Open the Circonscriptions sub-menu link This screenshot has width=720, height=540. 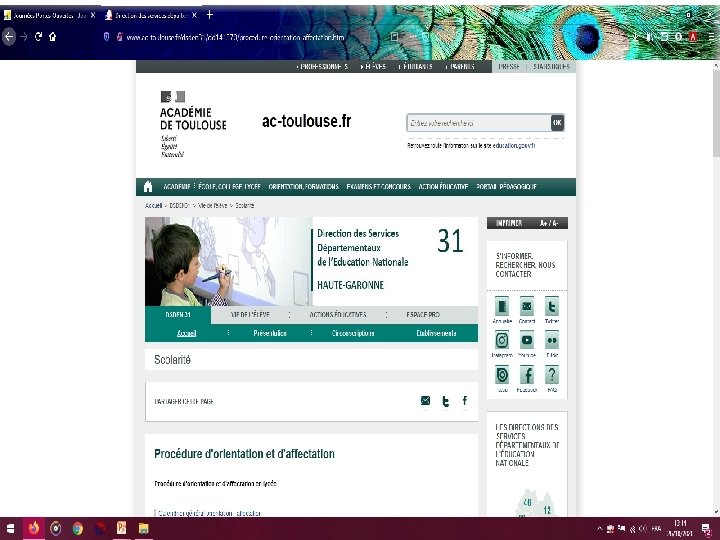tap(353, 333)
